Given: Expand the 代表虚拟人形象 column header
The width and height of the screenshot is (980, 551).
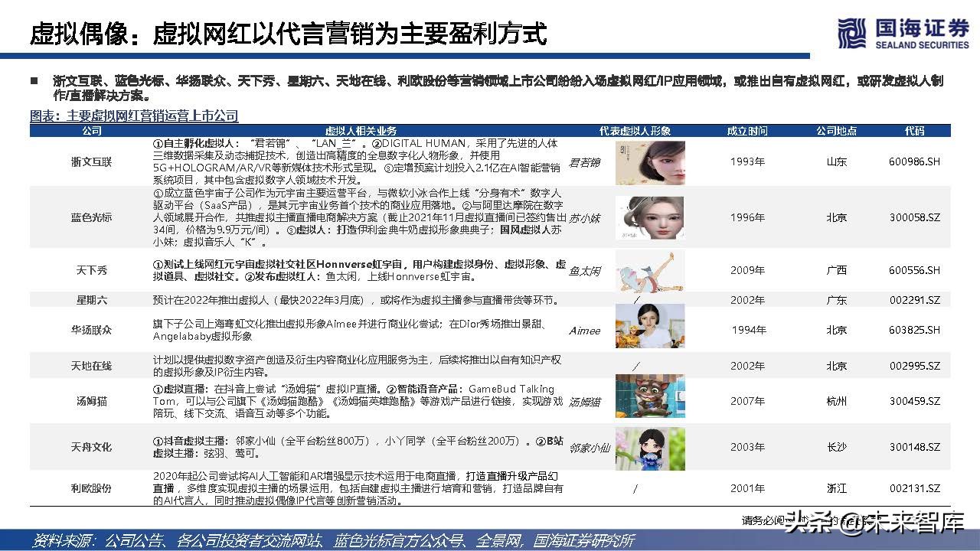Looking at the screenshot, I should 634,130.
